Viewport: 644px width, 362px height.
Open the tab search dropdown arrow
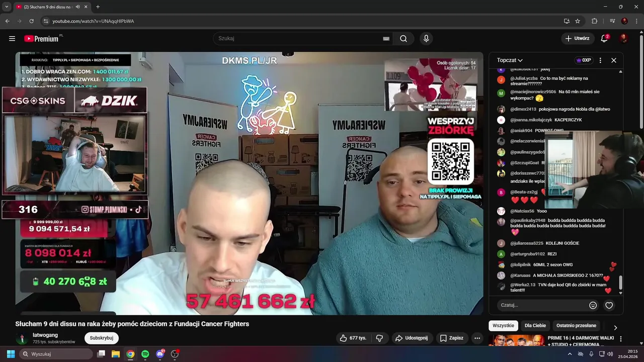7,7
